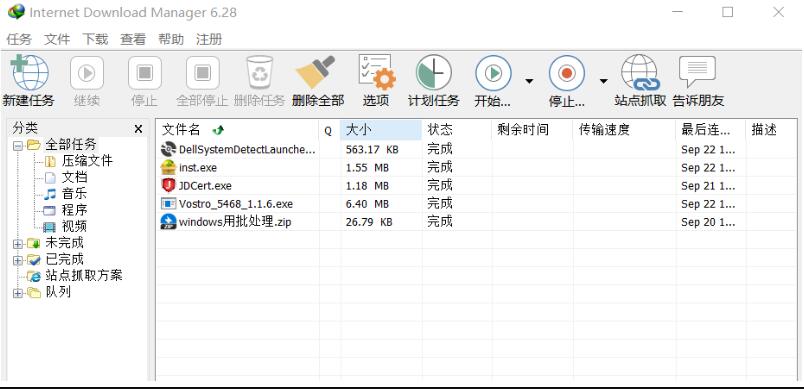The height and width of the screenshot is (389, 804).
Task: Click the 全部停止 stop-all icon
Action: 203,73
